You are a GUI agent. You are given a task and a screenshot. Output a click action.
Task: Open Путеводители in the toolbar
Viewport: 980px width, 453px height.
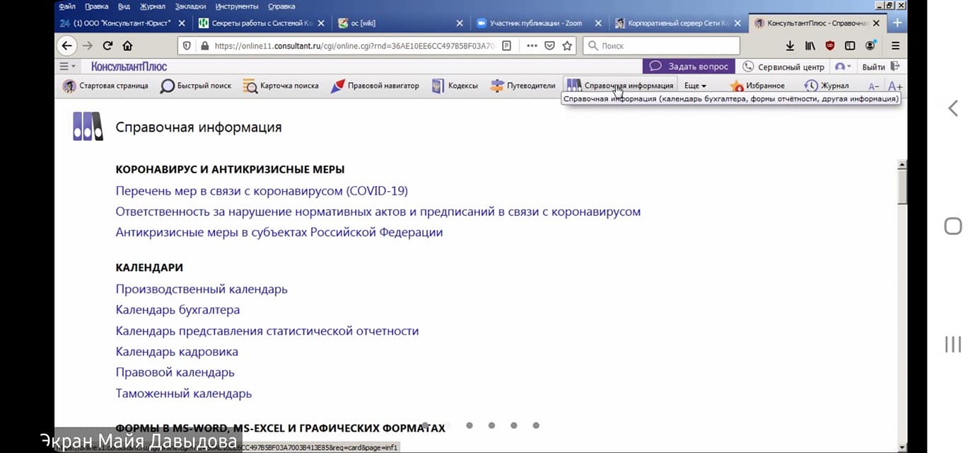pyautogui.click(x=523, y=86)
